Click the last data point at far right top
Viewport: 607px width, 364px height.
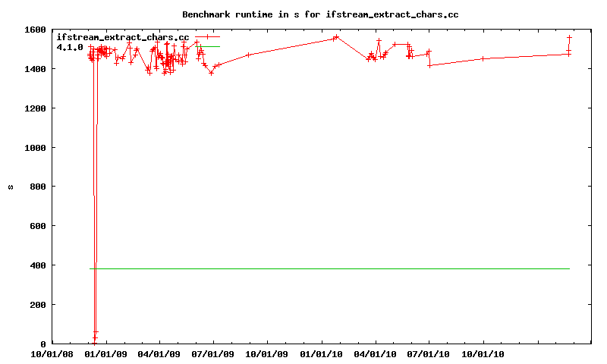coord(569,37)
